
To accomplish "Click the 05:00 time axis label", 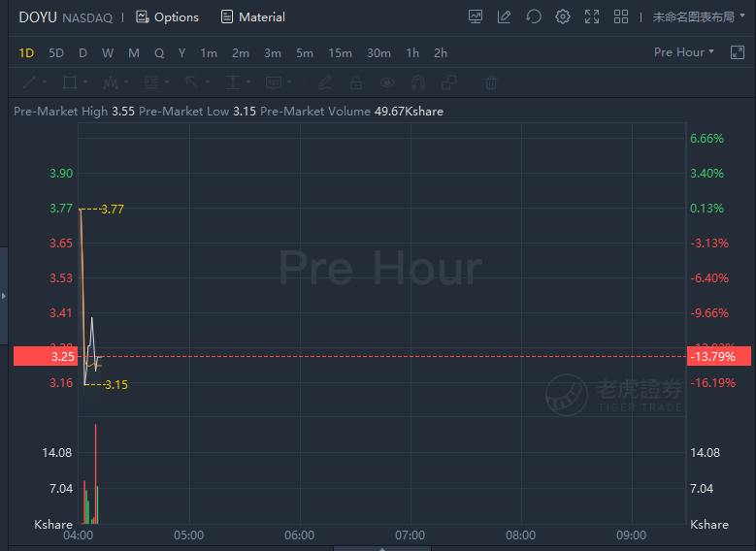I will tap(189, 535).
